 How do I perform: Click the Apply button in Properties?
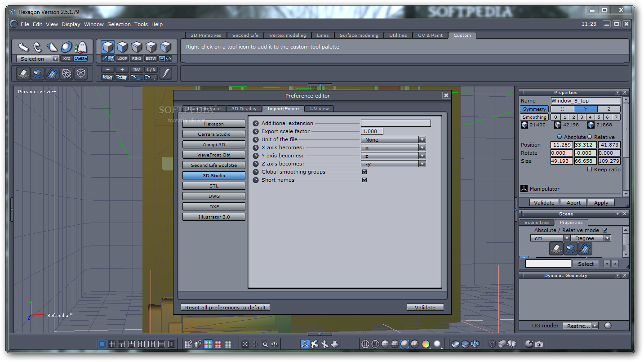coord(601,203)
